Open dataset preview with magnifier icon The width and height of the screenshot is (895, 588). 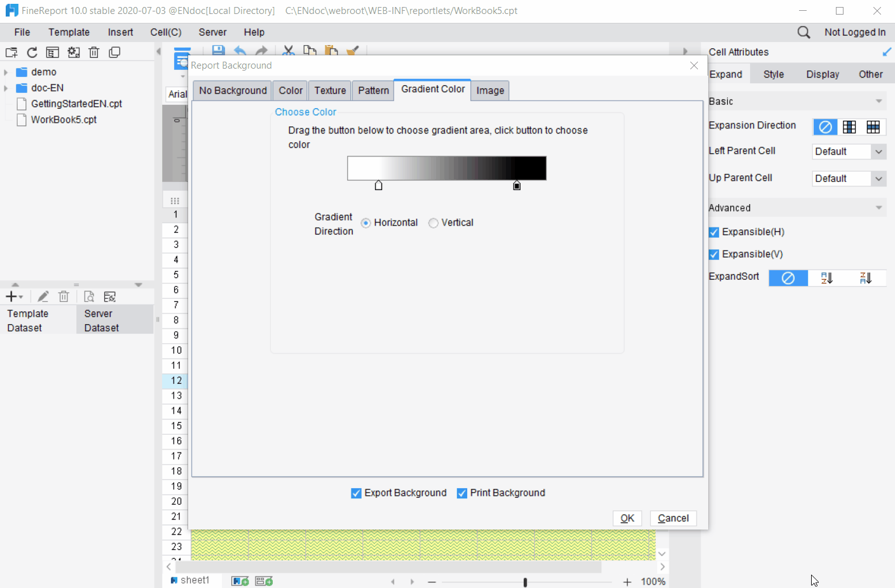[89, 296]
